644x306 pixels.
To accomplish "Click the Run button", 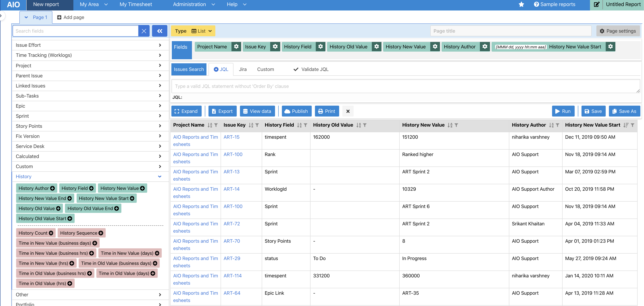I will (563, 111).
